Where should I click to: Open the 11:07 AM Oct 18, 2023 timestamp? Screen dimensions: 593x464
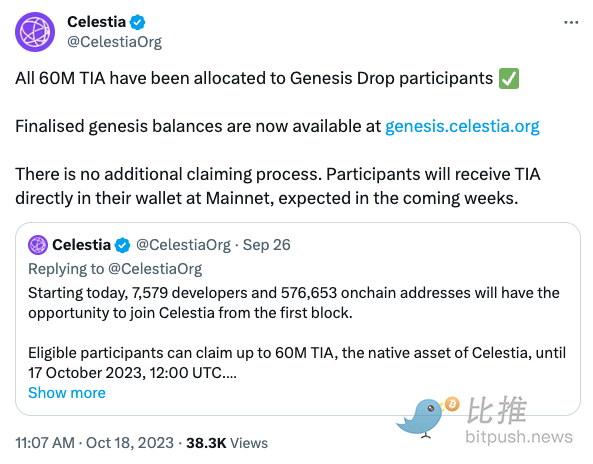pos(95,443)
